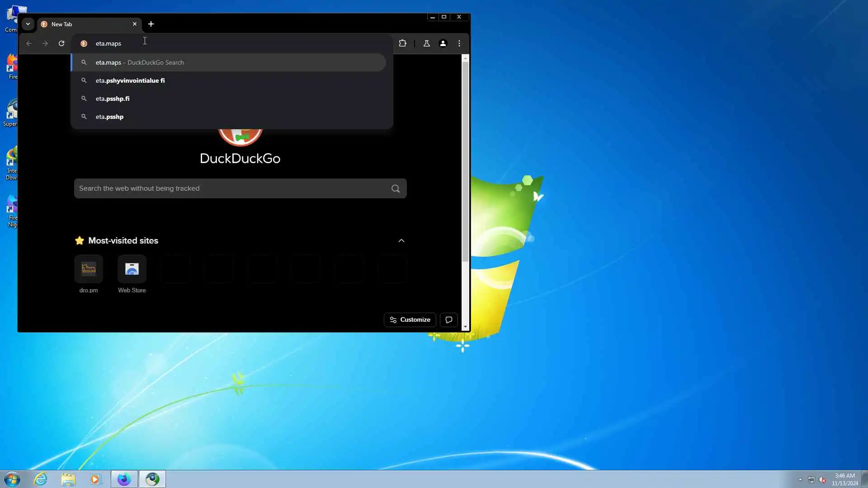Click the Customize button
The image size is (868, 488).
pos(410,320)
